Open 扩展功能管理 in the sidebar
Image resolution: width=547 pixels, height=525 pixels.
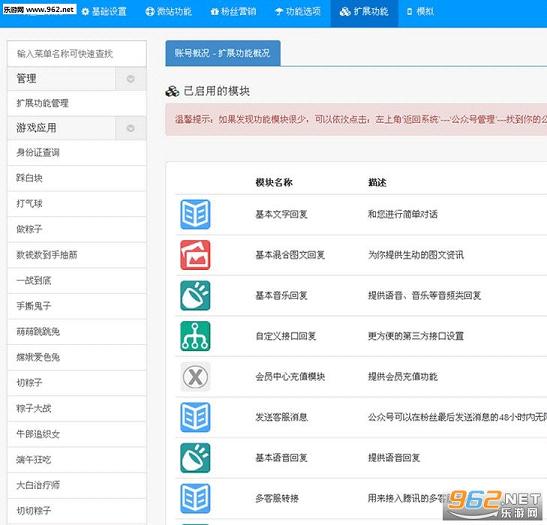(x=77, y=103)
